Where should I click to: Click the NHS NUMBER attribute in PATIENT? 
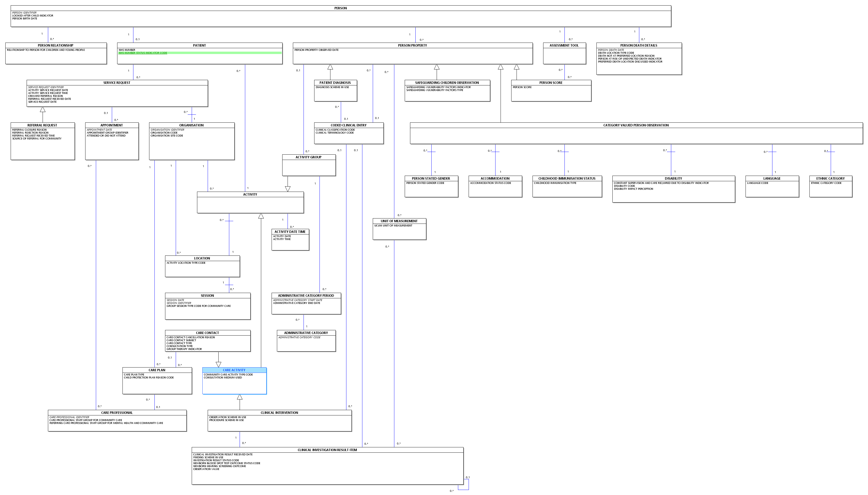[x=127, y=50]
